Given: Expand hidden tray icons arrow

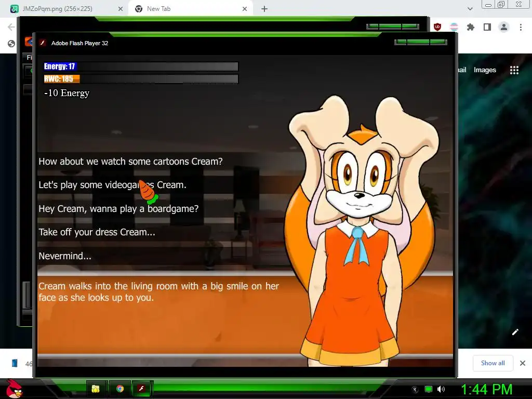Looking at the screenshot, I should [x=415, y=390].
